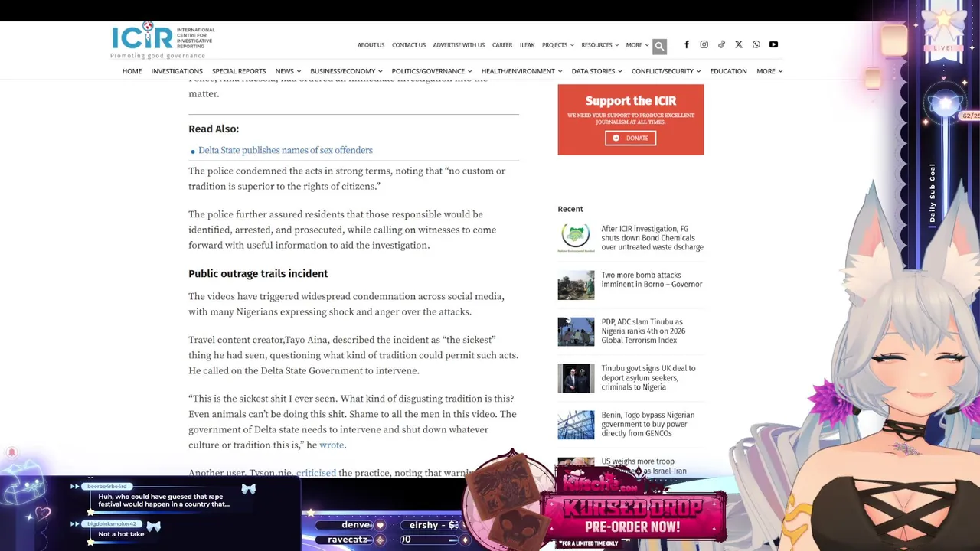This screenshot has width=980, height=551.
Task: Open Investigations menu item
Action: click(177, 71)
